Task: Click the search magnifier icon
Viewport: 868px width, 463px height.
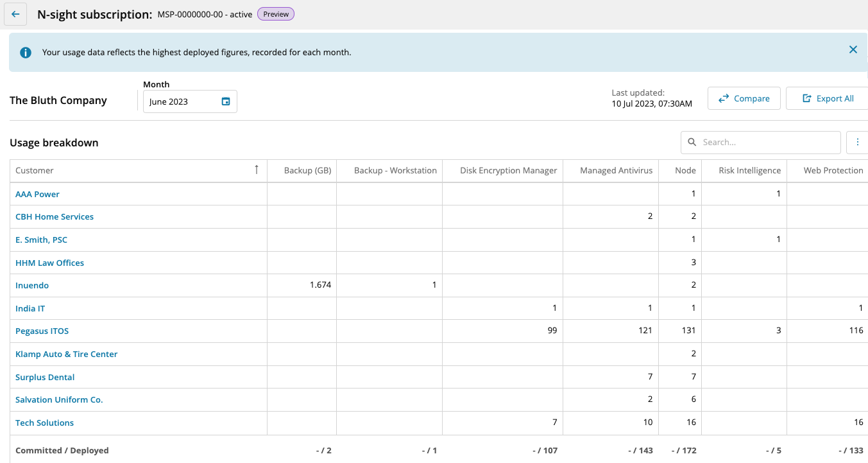Action: [692, 143]
